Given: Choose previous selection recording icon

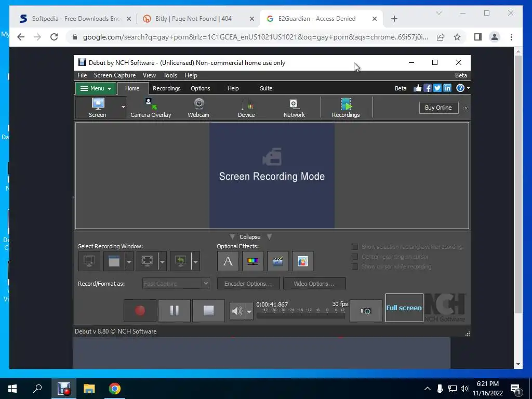Looking at the screenshot, I should click(x=180, y=261).
